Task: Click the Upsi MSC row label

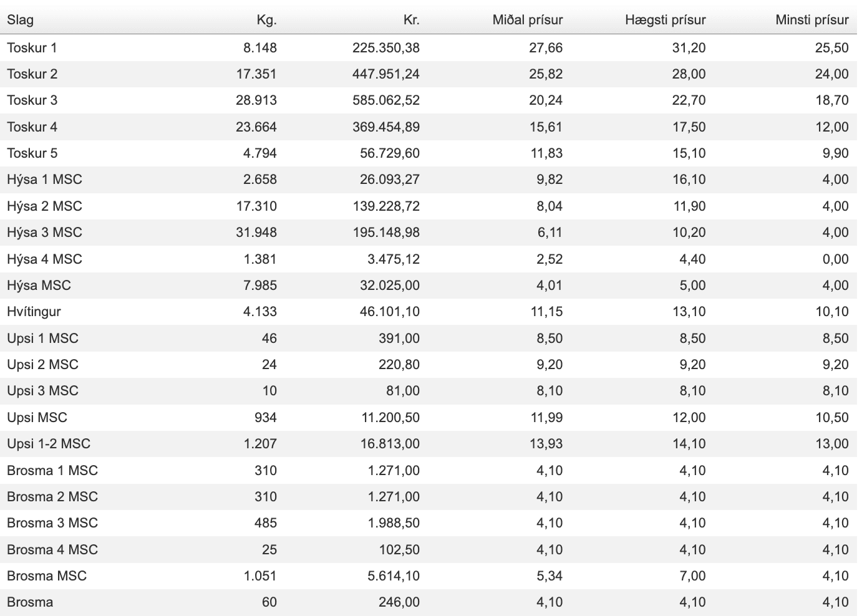Action: (37, 418)
